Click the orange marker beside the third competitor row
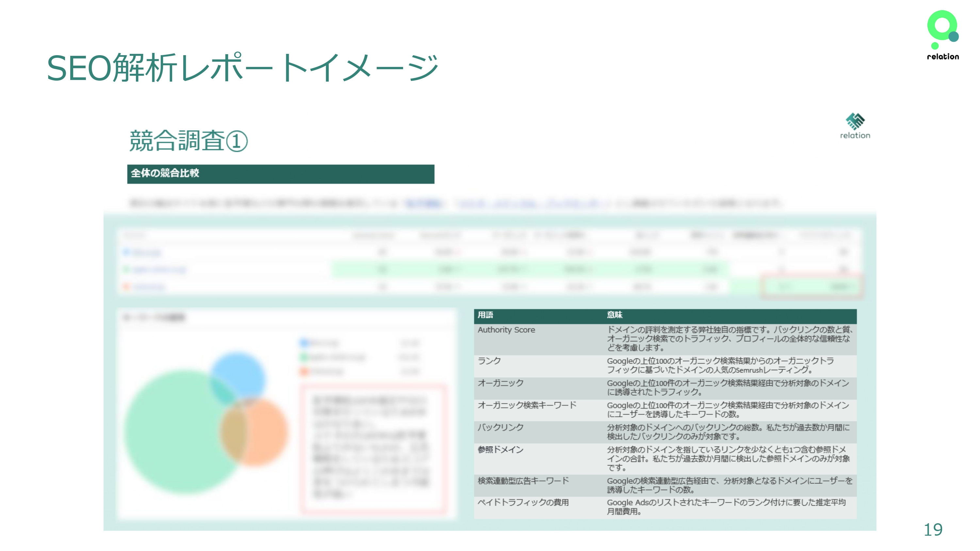Image resolution: width=980 pixels, height=551 pixels. click(x=127, y=286)
